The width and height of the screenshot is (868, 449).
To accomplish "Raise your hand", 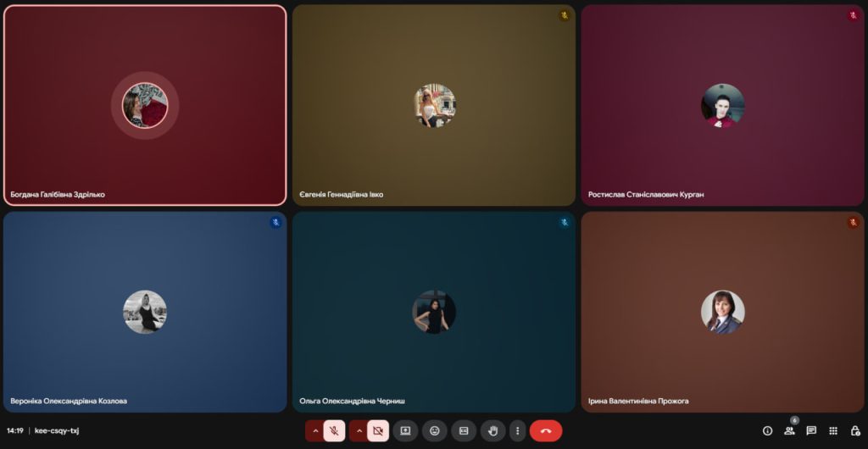I will 492,430.
